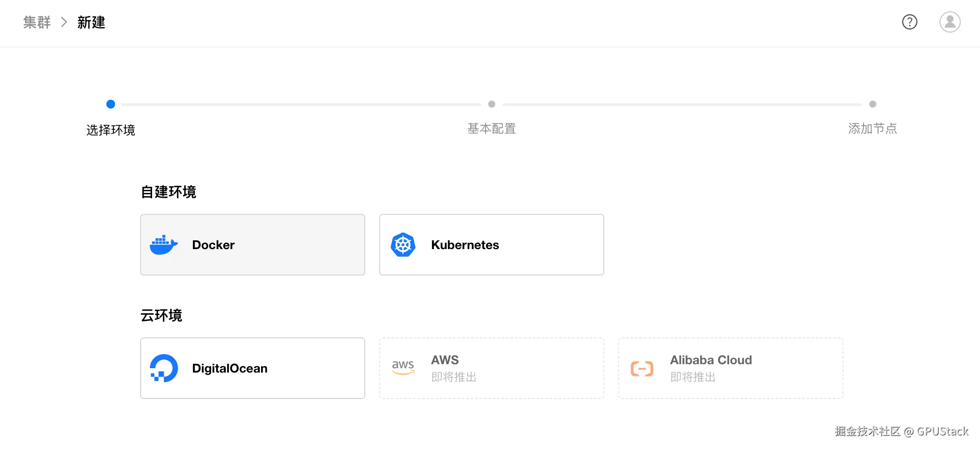Jump to the 添加节点 step dot
This screenshot has height=449, width=980.
(x=873, y=104)
